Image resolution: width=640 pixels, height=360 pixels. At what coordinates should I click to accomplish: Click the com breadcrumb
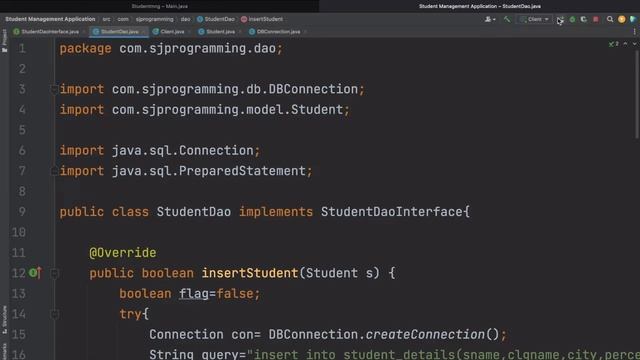[123, 19]
